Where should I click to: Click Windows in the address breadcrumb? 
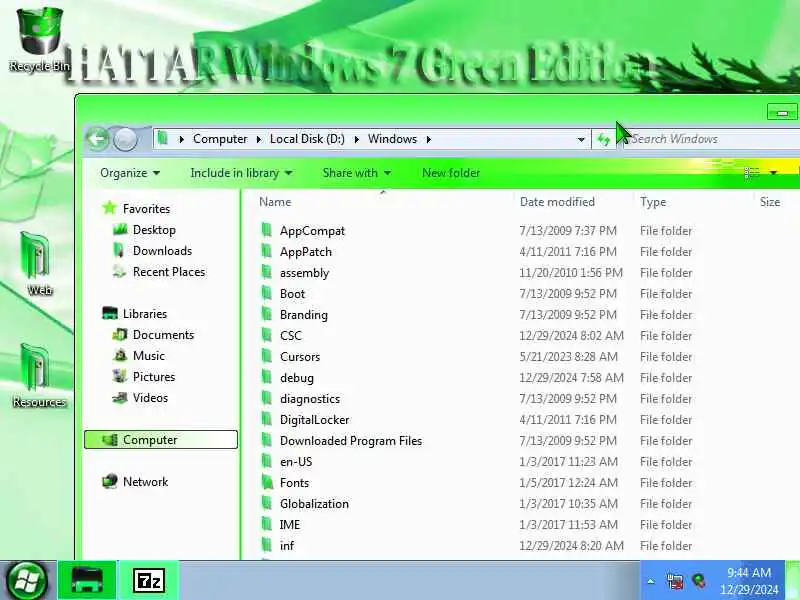point(392,139)
